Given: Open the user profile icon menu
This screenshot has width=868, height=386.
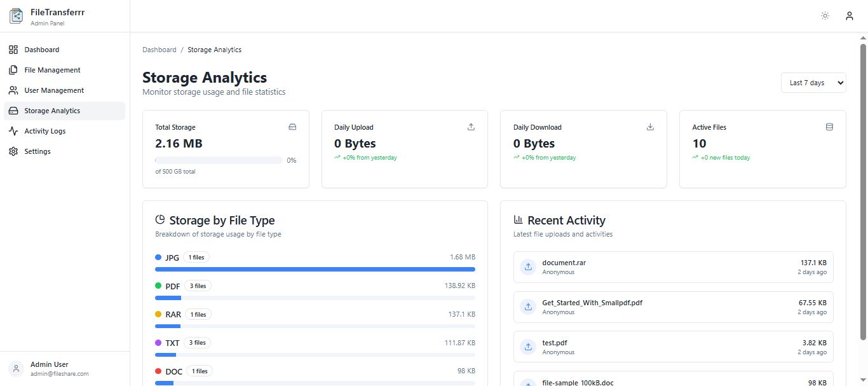Looking at the screenshot, I should coord(849,16).
